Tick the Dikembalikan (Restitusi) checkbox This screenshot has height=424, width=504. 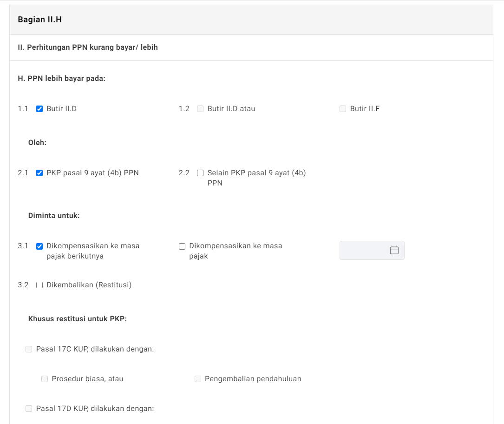(39, 285)
